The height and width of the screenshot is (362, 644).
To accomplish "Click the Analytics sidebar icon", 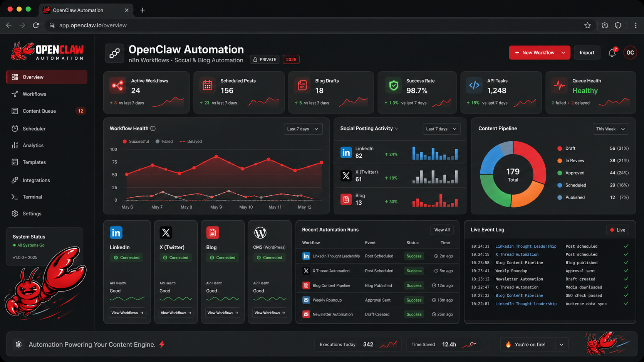I will (15, 145).
